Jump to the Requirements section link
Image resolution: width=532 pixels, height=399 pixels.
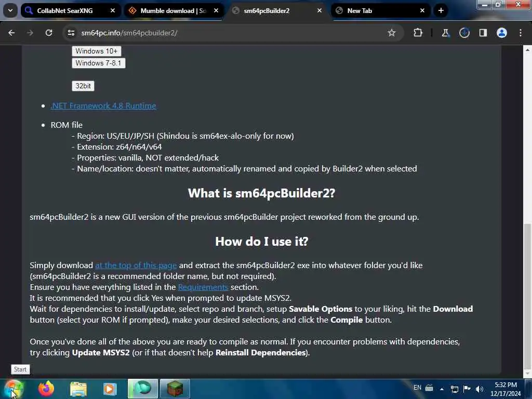[x=203, y=287]
